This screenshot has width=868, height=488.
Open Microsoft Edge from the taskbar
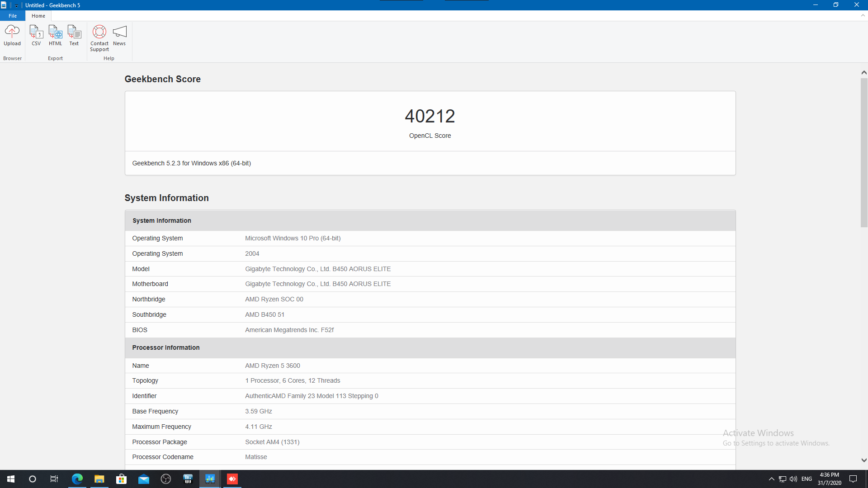click(77, 479)
